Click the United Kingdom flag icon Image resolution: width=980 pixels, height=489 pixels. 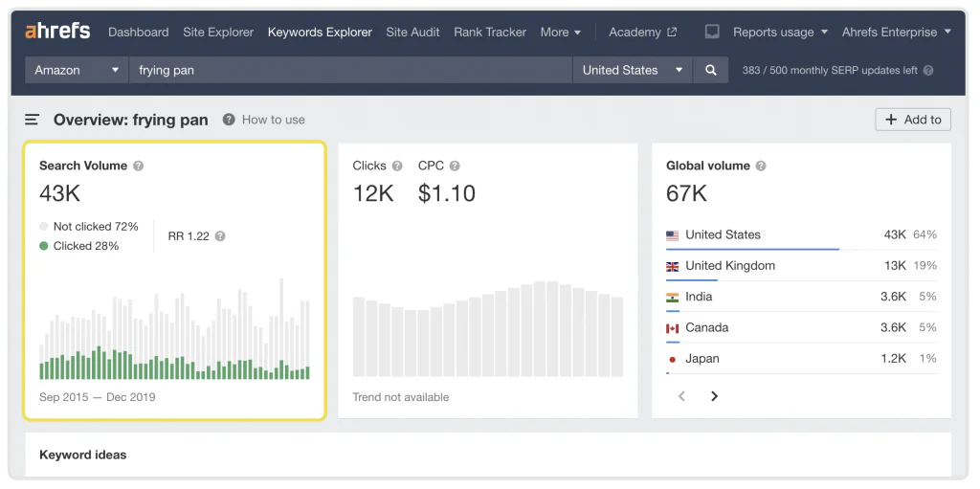(x=673, y=266)
